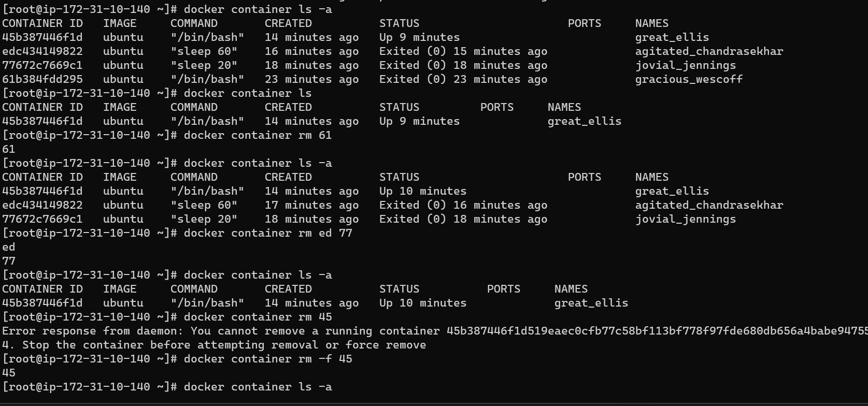
Task: Click the container ID 61b384fdd295
Action: [42, 79]
